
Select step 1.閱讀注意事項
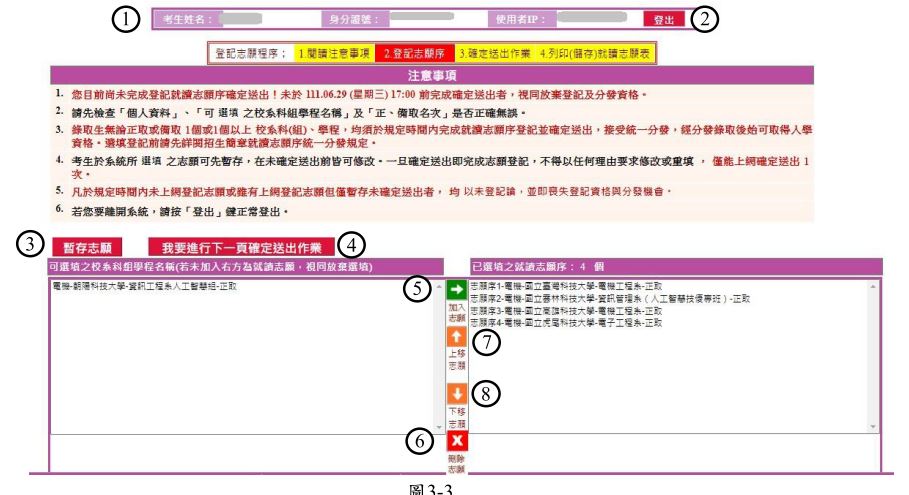coord(334,53)
